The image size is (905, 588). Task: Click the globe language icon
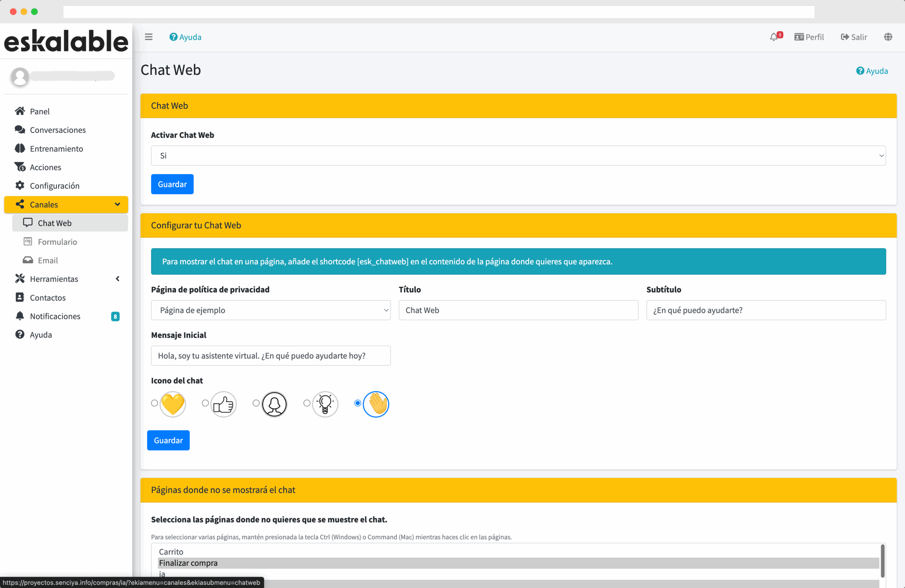pos(888,37)
